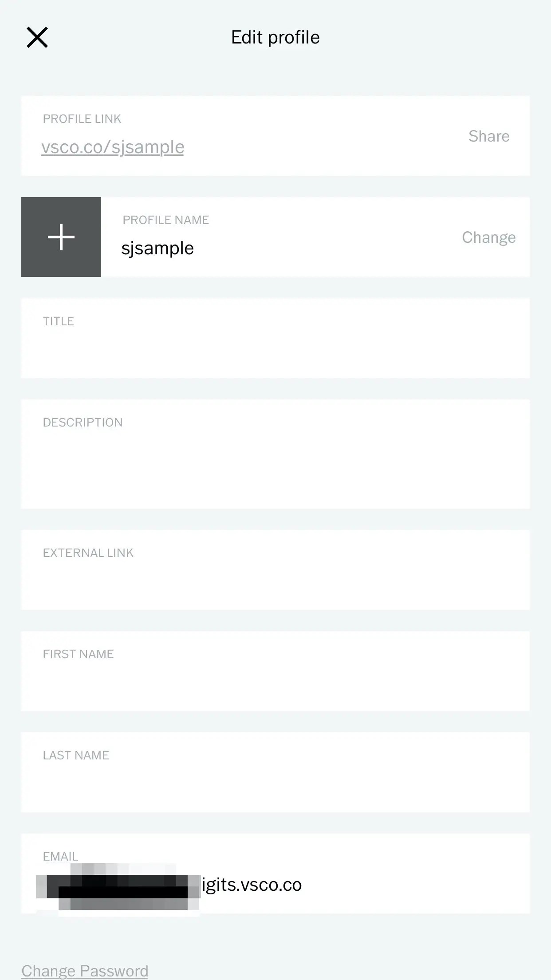Open the Change Password link
This screenshot has width=551, height=980.
85,971
